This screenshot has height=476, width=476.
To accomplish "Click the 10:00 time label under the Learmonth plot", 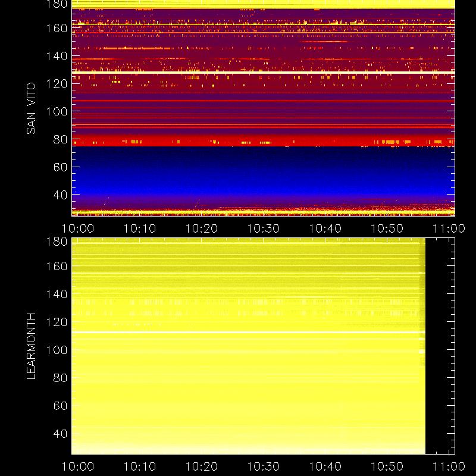I will (x=78, y=466).
